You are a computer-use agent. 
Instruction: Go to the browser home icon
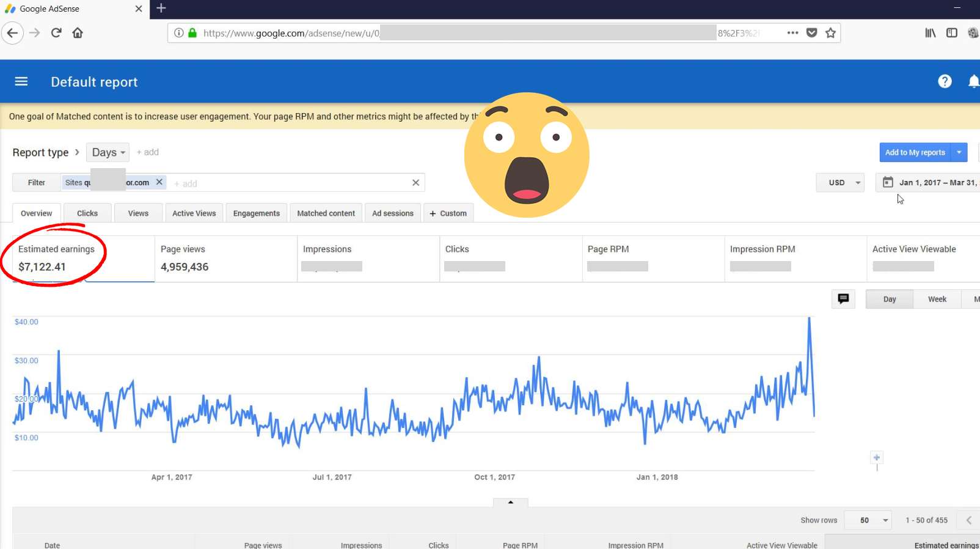pyautogui.click(x=78, y=33)
